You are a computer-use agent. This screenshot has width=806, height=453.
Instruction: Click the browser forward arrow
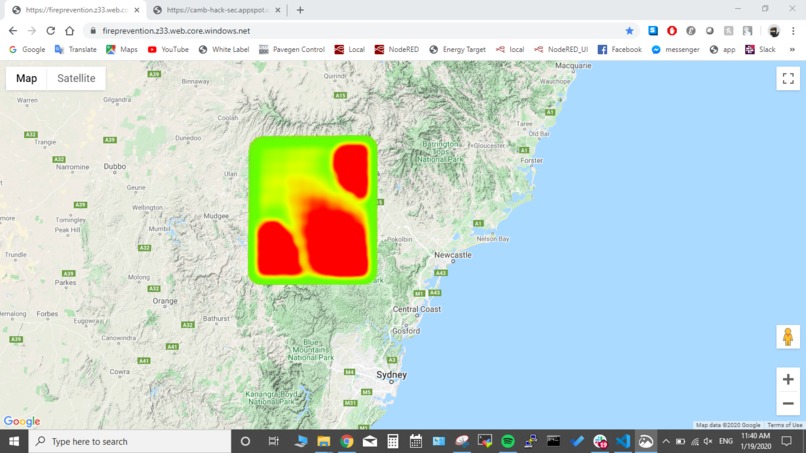[32, 31]
